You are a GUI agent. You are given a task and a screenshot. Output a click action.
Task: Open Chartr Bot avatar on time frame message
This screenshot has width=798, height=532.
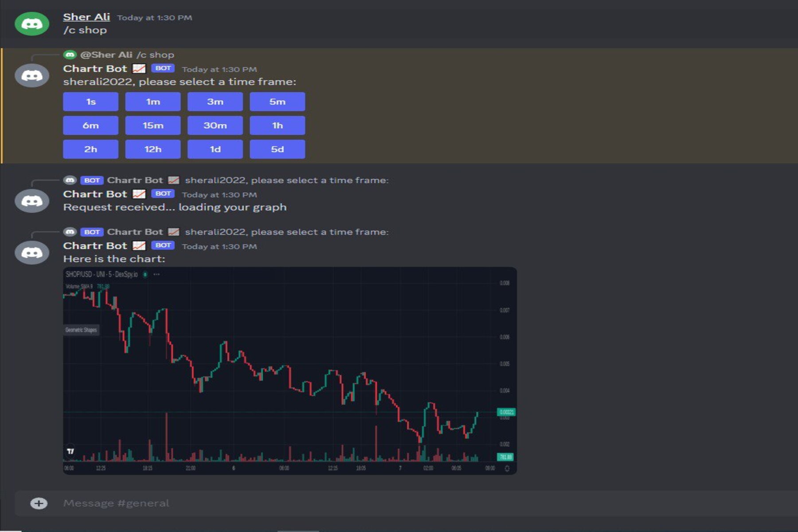tap(32, 75)
